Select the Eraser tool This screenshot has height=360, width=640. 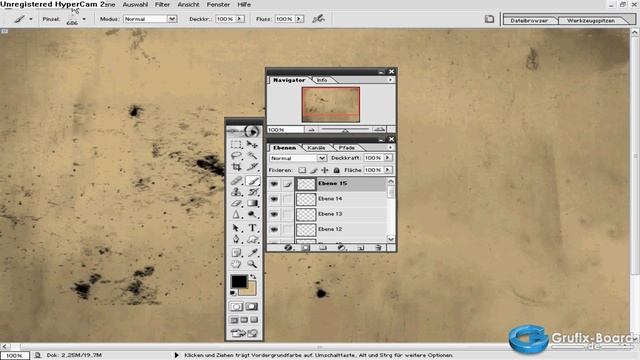(236, 203)
